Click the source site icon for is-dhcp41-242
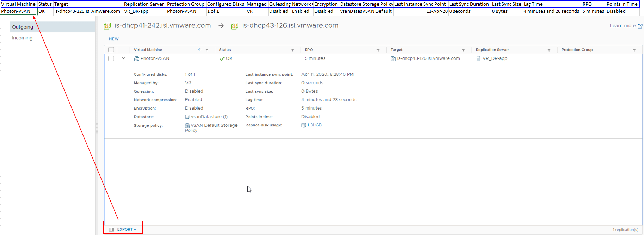644x235 pixels. (108, 26)
